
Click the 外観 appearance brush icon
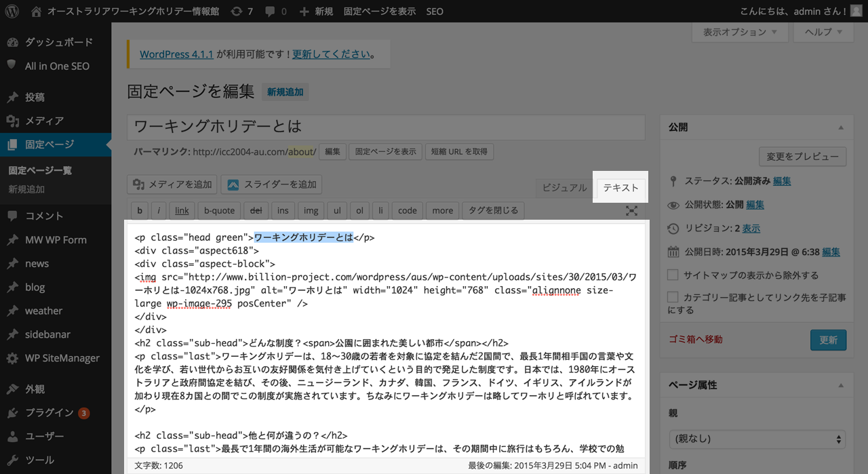[12, 389]
